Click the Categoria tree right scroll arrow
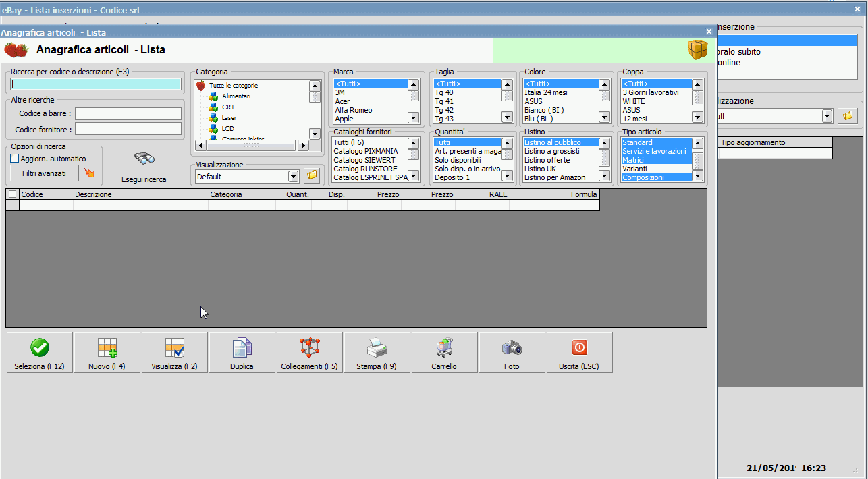 pos(303,145)
